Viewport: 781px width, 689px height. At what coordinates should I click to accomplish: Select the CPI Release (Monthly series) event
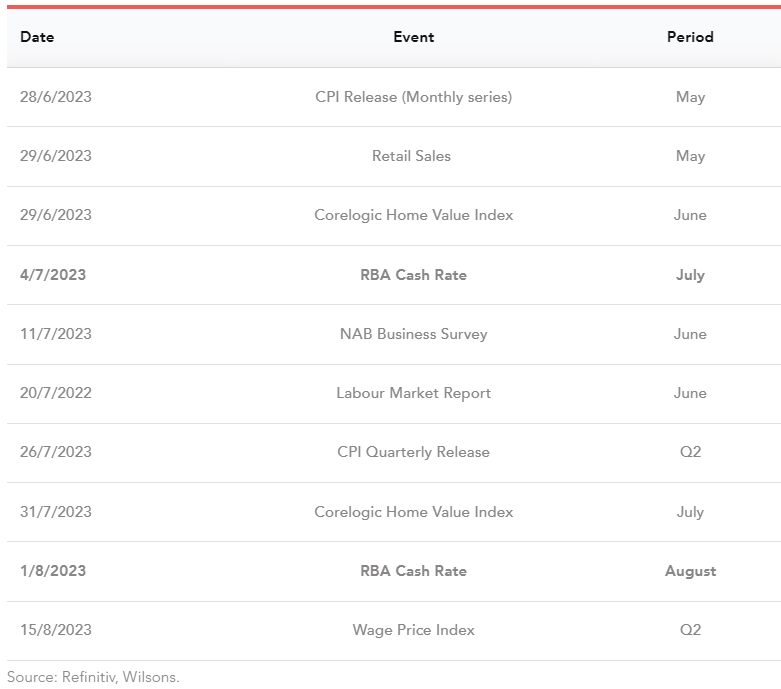coord(413,97)
